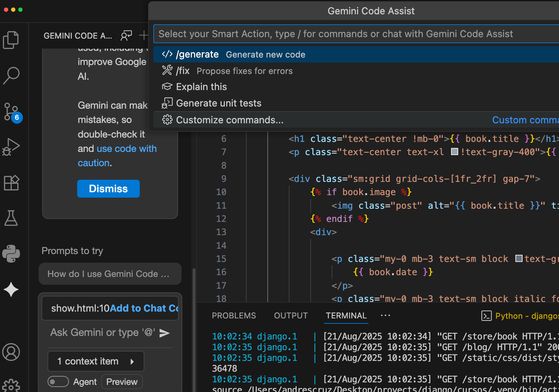Choose Explain this action
Image resolution: width=559 pixels, height=392 pixels.
pos(356,87)
